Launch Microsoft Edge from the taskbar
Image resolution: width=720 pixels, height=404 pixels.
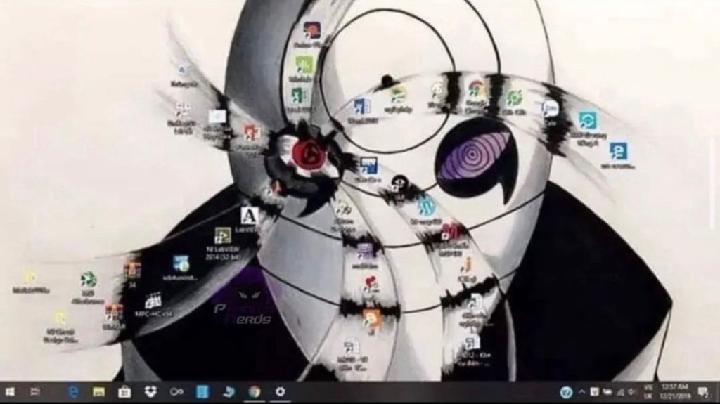pos(73,392)
